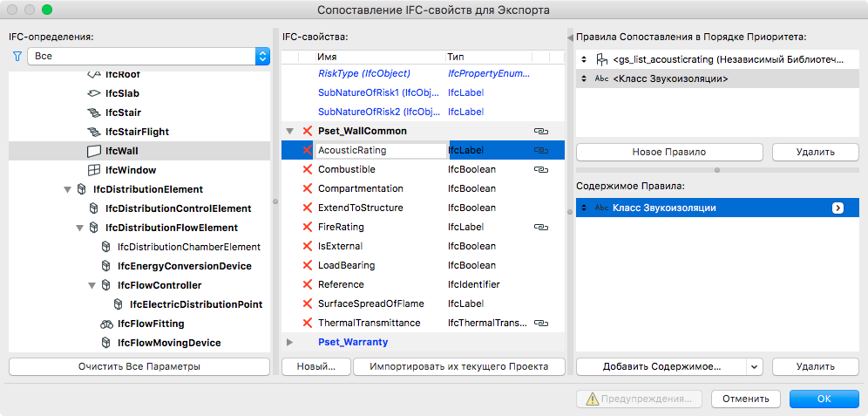Select the IfcWall element icon in tree

pos(94,151)
